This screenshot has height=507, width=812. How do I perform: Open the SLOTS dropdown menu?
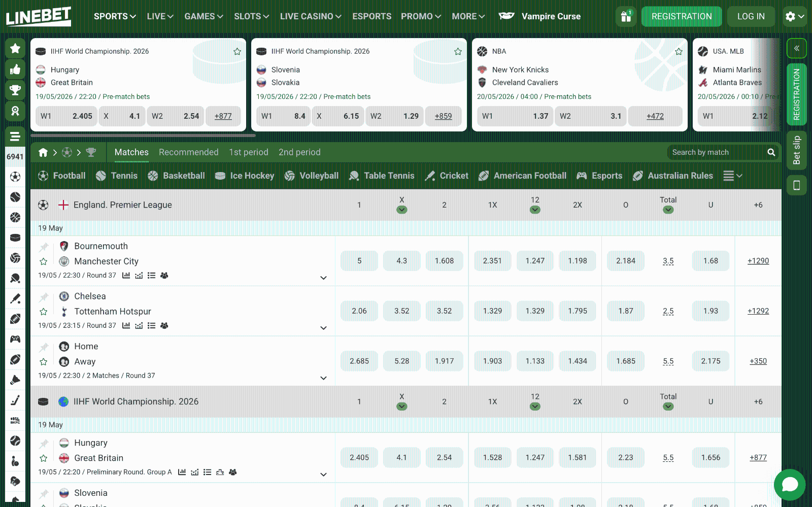coord(251,16)
